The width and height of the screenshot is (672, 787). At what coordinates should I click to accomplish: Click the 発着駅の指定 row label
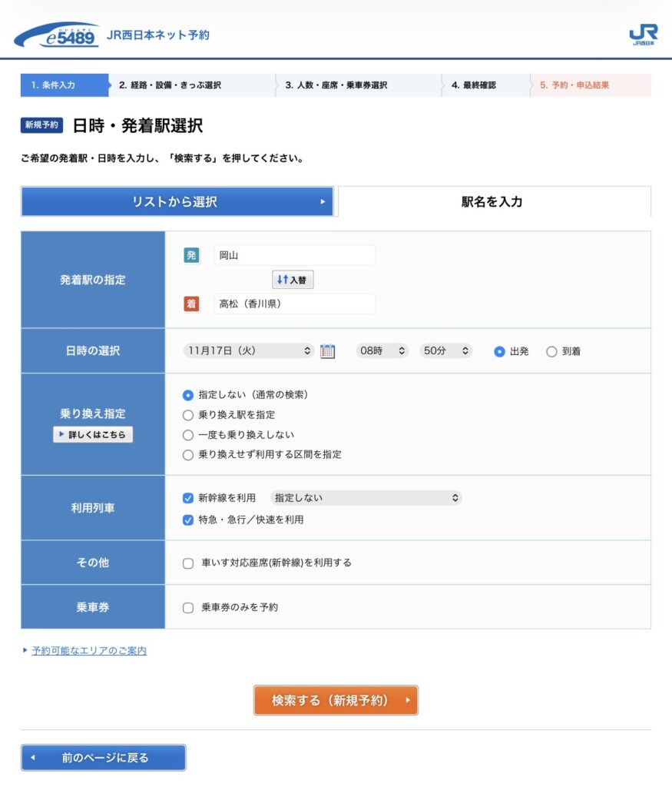pos(93,280)
